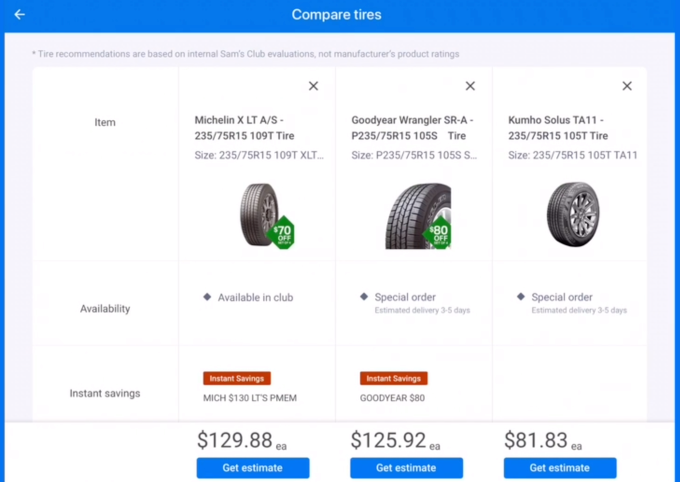Screen dimensions: 680x482
Task: Get estimate for the $125.92 Goodyear tire
Action: (x=406, y=468)
